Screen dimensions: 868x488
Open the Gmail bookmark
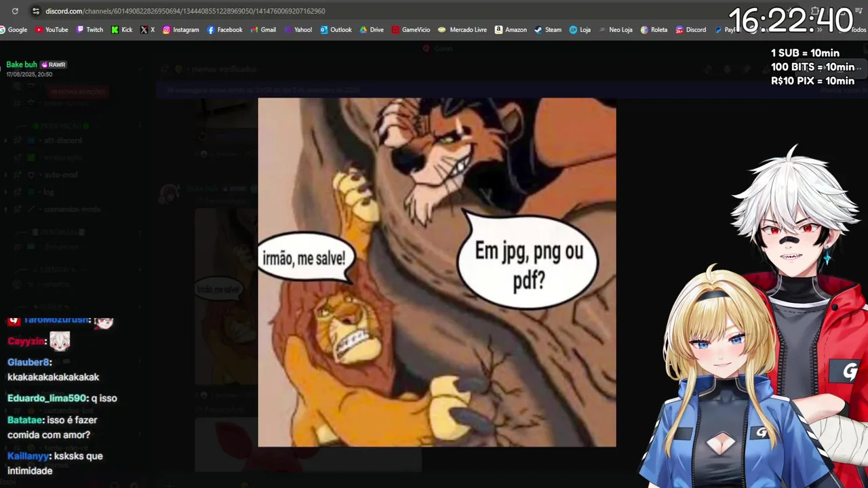click(263, 30)
